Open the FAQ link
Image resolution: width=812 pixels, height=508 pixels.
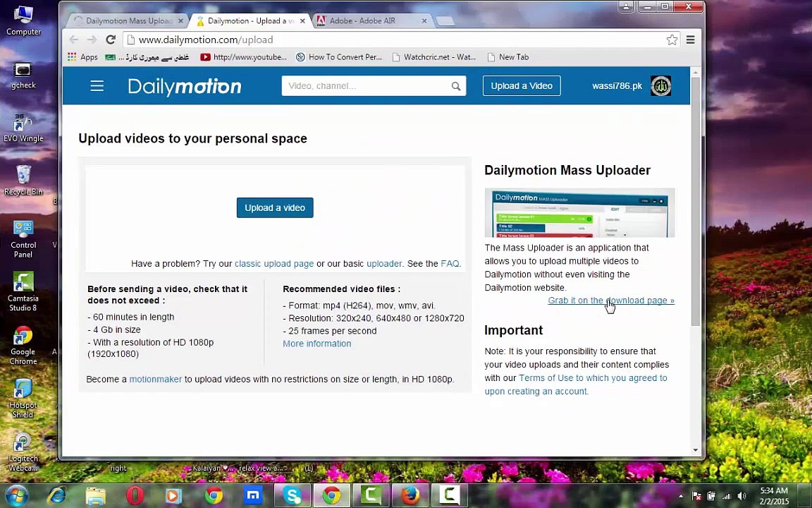(x=450, y=264)
